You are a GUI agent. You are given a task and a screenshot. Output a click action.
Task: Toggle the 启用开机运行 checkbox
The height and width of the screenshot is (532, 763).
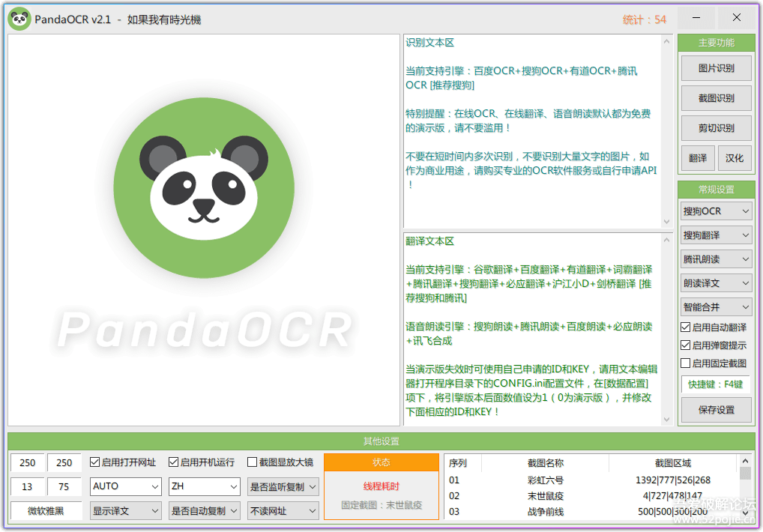(x=174, y=462)
